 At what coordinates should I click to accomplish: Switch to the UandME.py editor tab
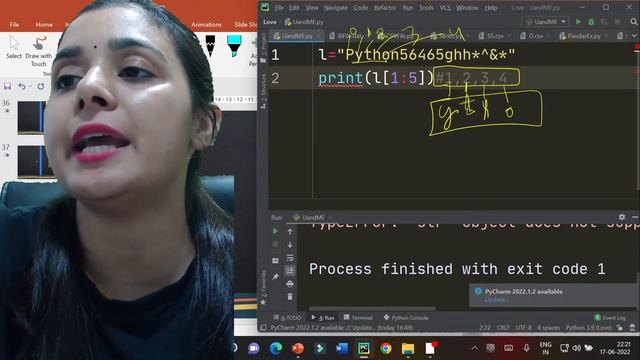click(x=297, y=36)
